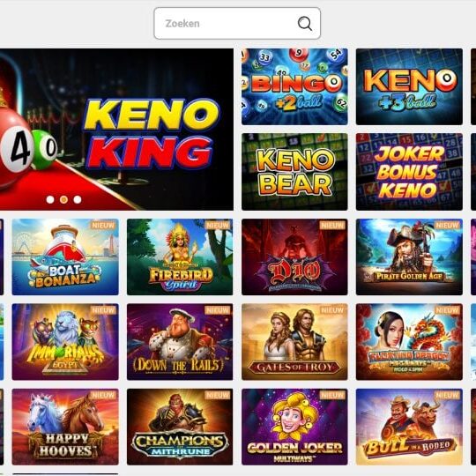This screenshot has height=476, width=476.
Task: Open the Keno King banner
Action: click(x=116, y=130)
